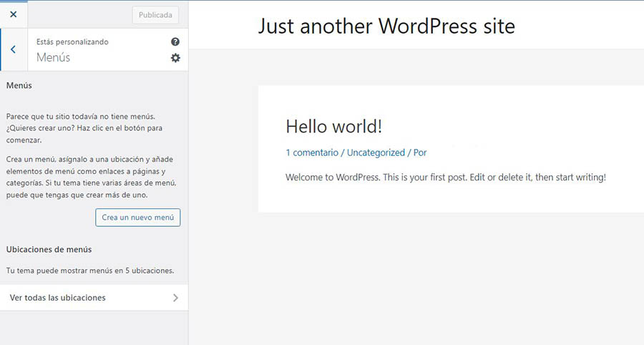The image size is (644, 345).
Task: Click the 'Just another WordPress site' tagline
Action: [386, 26]
